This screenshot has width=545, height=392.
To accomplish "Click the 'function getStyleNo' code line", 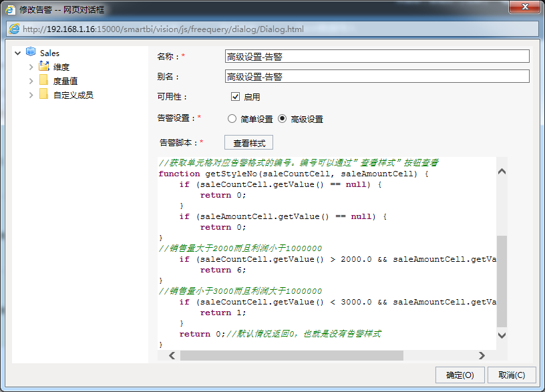I will [294, 174].
